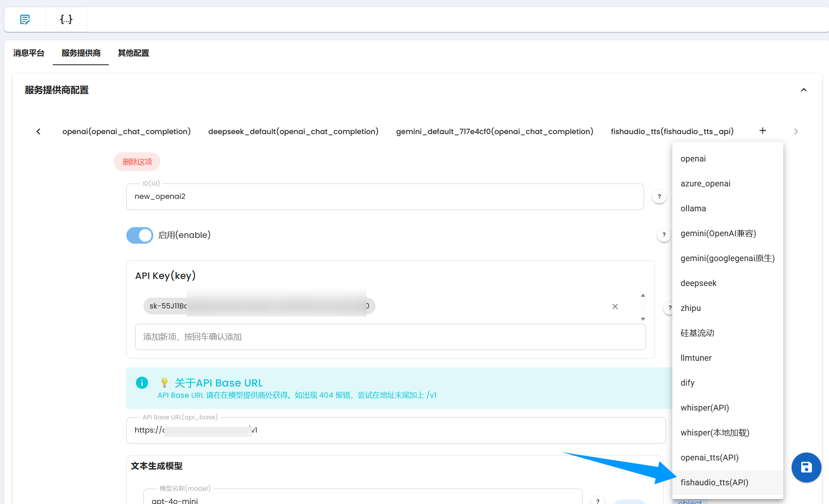Choose deepseek in the provider dropdown
The width and height of the screenshot is (829, 504).
pos(699,283)
